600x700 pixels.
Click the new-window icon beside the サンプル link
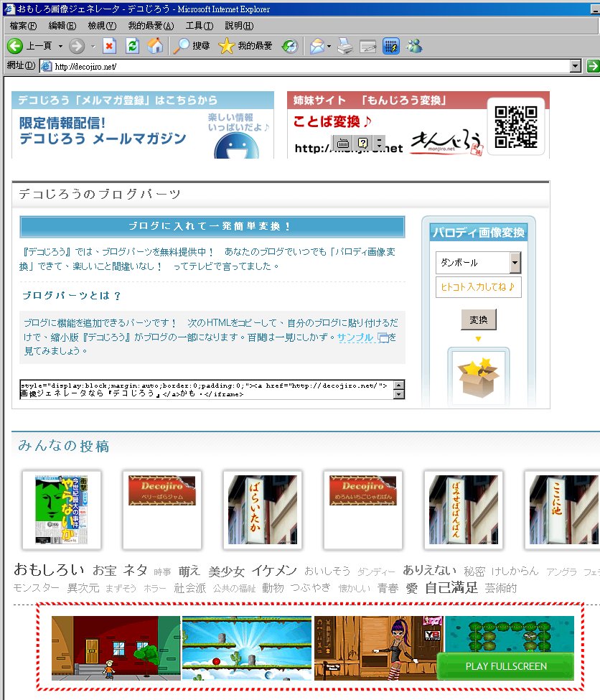[383, 337]
